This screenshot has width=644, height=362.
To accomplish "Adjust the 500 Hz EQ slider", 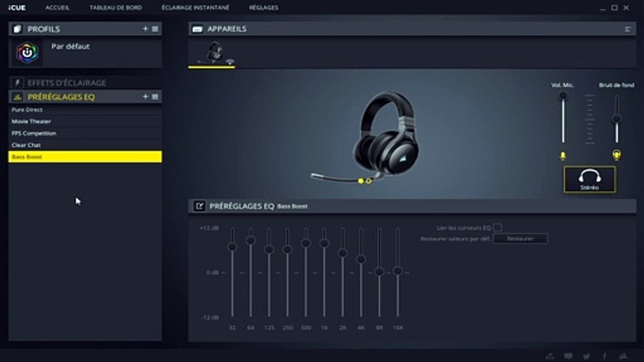I will pyautogui.click(x=305, y=243).
